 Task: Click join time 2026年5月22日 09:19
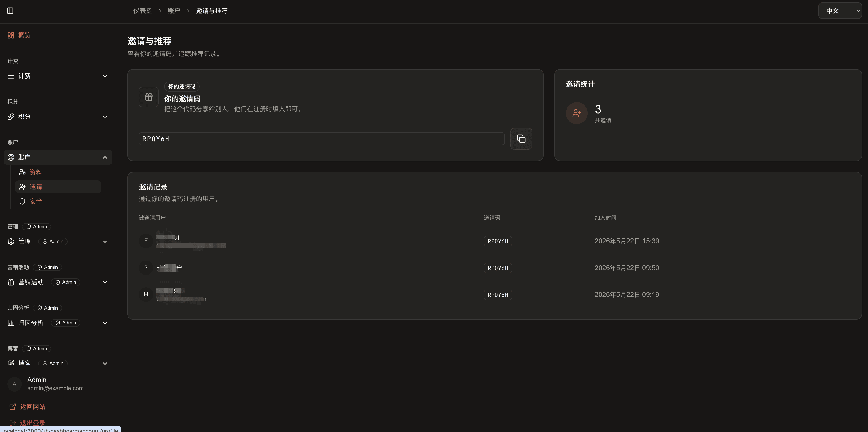click(x=627, y=295)
